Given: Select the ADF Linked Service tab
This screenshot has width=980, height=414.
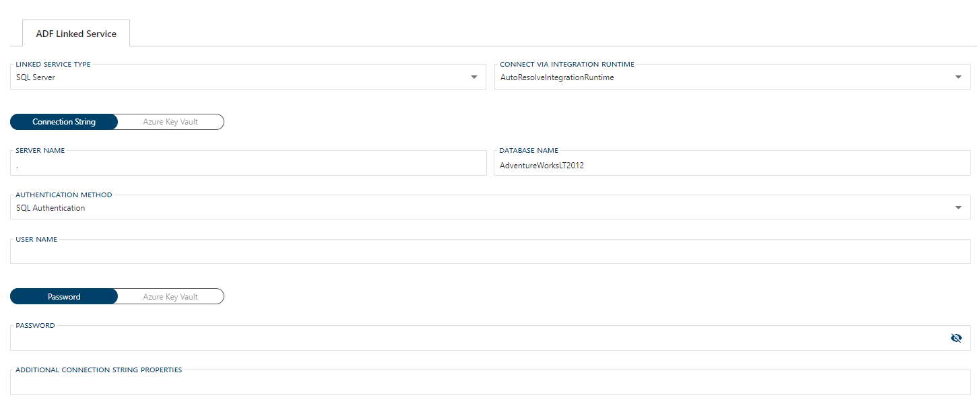Looking at the screenshot, I should 75,33.
